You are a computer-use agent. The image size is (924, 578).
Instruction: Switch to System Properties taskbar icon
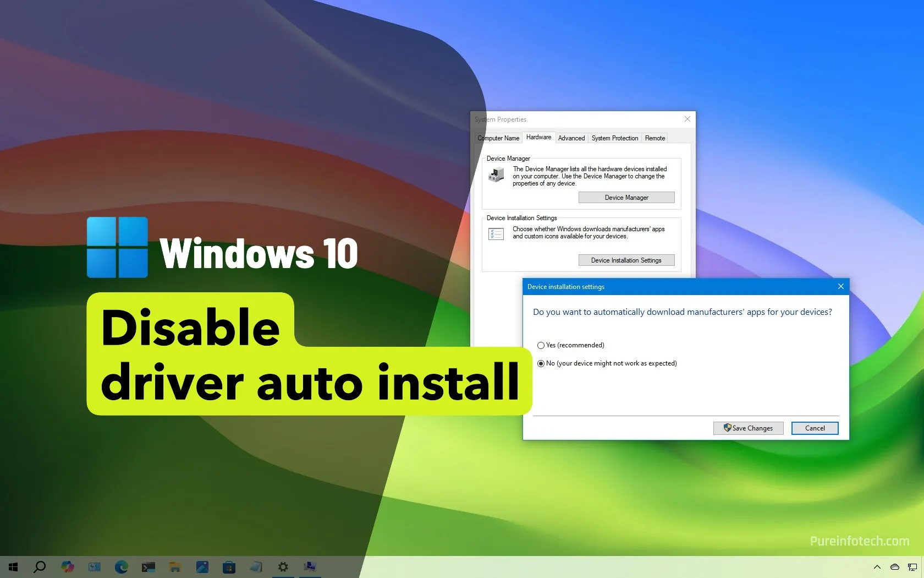tap(310, 566)
